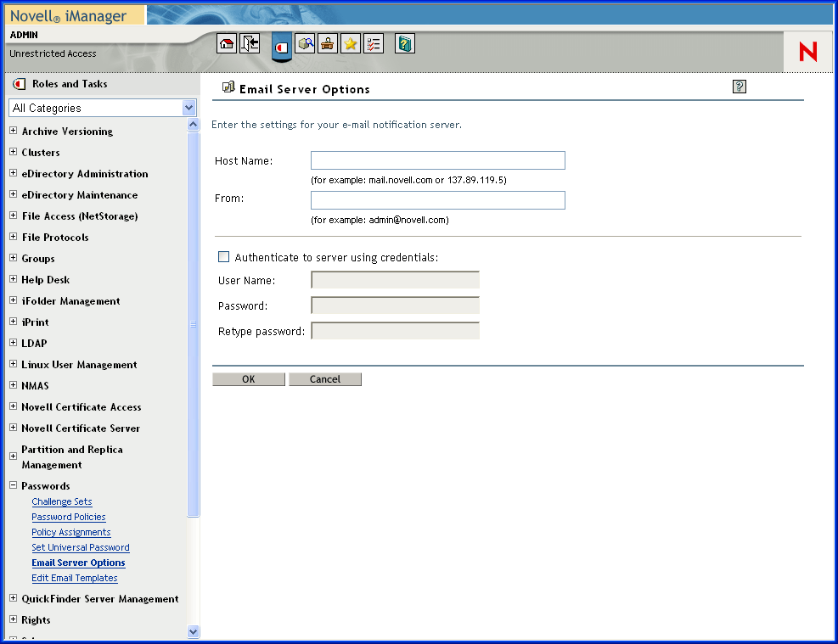838x644 pixels.
Task: Open the Configure desk icon
Action: [x=327, y=42]
